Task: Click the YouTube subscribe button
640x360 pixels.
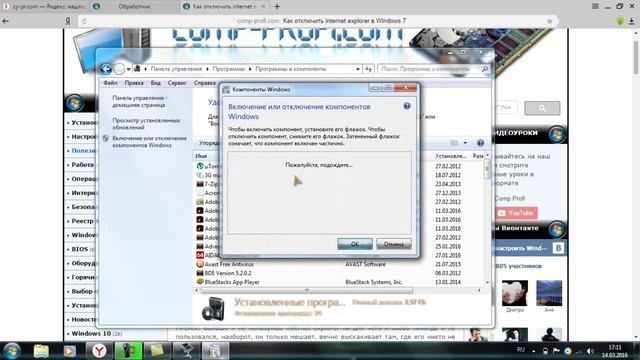Action: pos(516,213)
